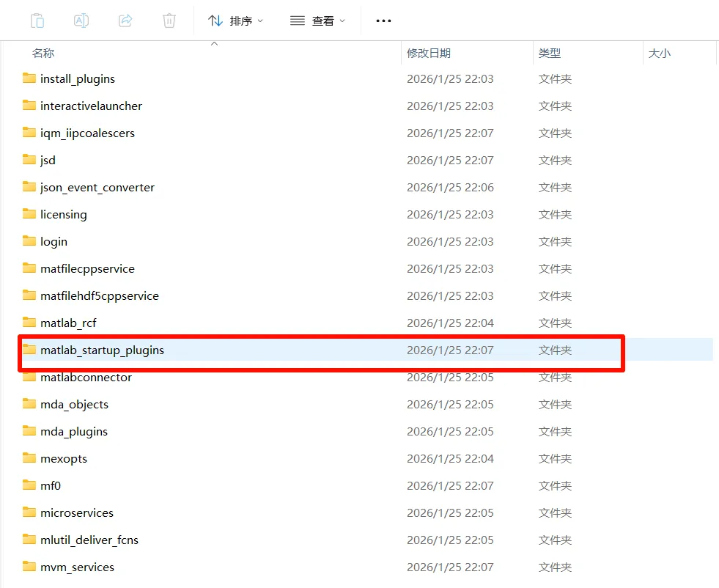Select the mlutil_deliver_fcns folder name
Image resolution: width=719 pixels, height=588 pixels.
coord(89,540)
